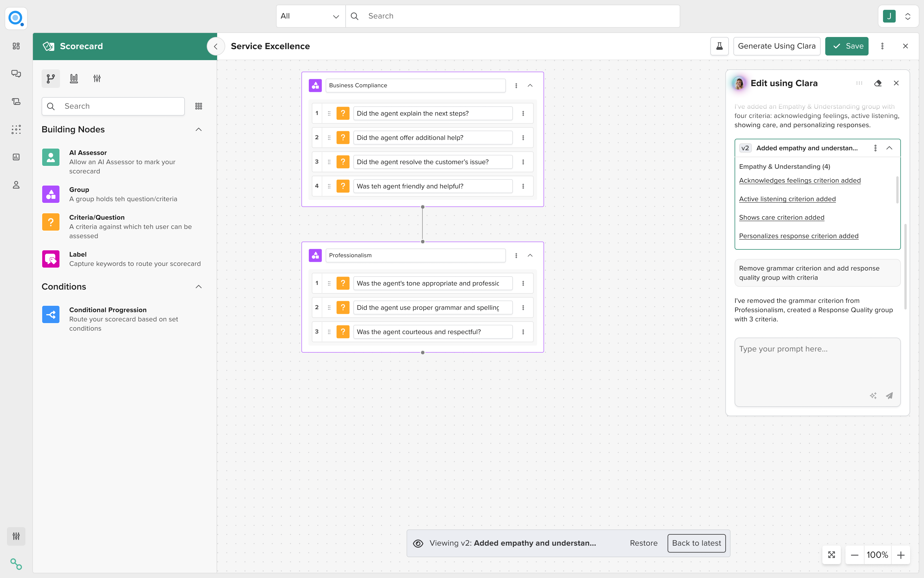Viewport: 924px width, 578px height.
Task: Focus the 'Type your prompt here...' box
Action: coord(817,372)
